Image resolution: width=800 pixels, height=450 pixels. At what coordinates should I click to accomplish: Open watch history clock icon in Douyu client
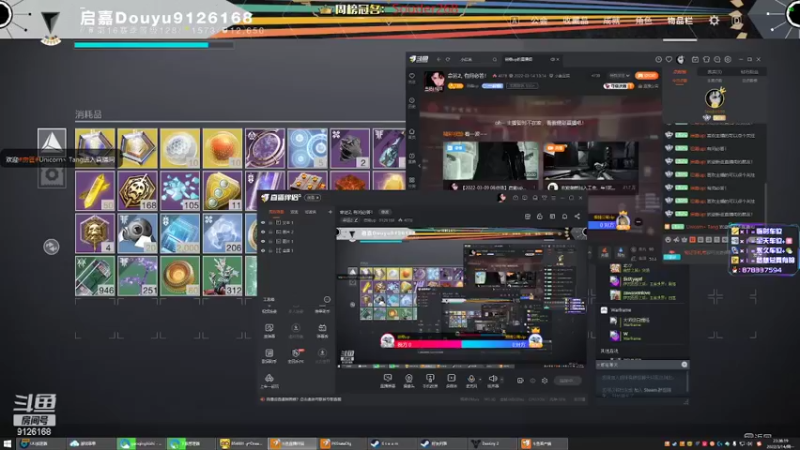pyautogui.click(x=658, y=60)
